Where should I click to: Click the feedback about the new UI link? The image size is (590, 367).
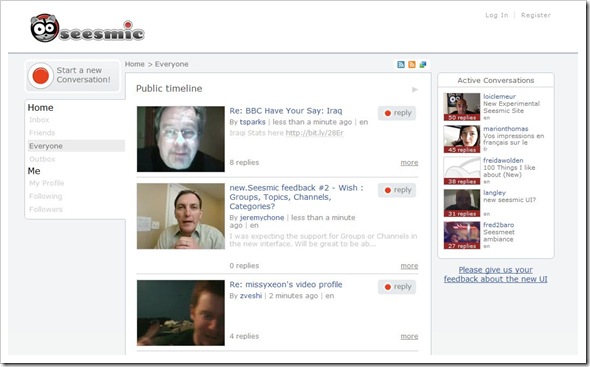click(496, 274)
